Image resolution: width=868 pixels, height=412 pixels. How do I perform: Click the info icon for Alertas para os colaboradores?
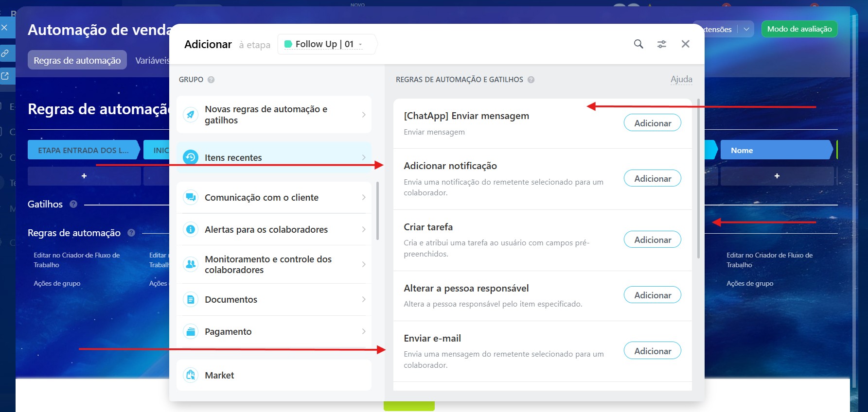pos(191,229)
